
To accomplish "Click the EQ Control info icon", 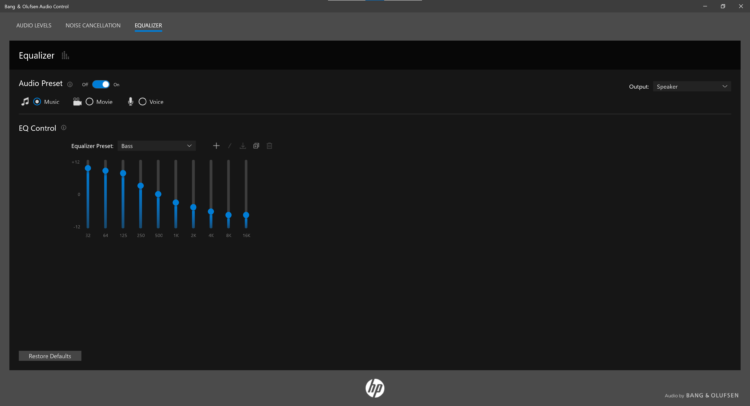I will tap(64, 128).
